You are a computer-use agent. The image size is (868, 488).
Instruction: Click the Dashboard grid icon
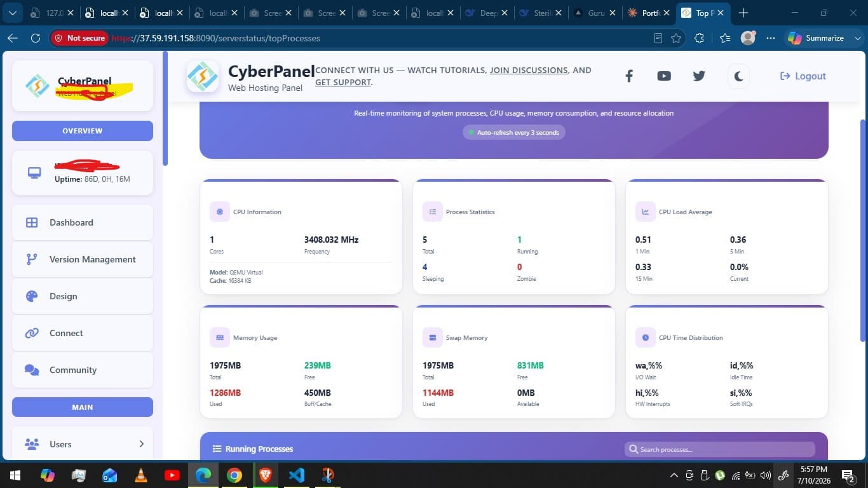pos(32,222)
